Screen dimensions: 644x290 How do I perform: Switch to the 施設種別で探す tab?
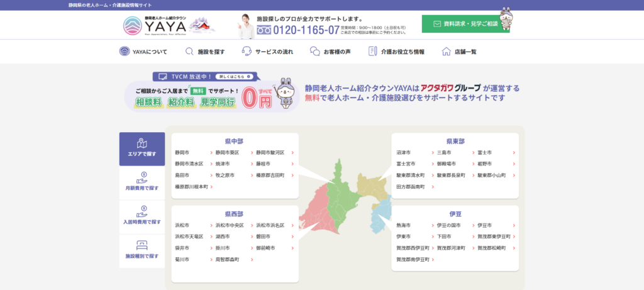click(142, 251)
